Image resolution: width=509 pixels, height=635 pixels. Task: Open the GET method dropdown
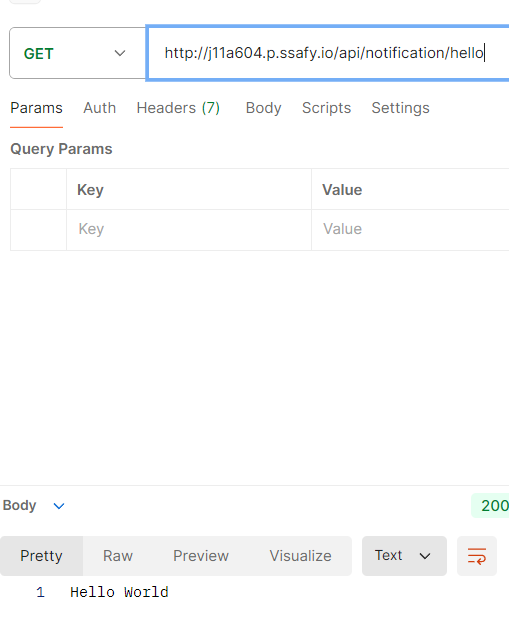[77, 53]
